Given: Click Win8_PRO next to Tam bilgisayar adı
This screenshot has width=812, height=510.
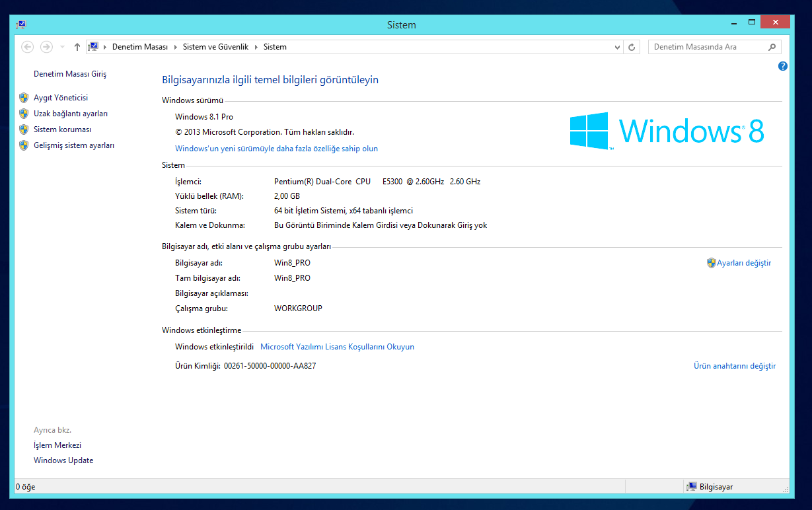Looking at the screenshot, I should [x=292, y=278].
